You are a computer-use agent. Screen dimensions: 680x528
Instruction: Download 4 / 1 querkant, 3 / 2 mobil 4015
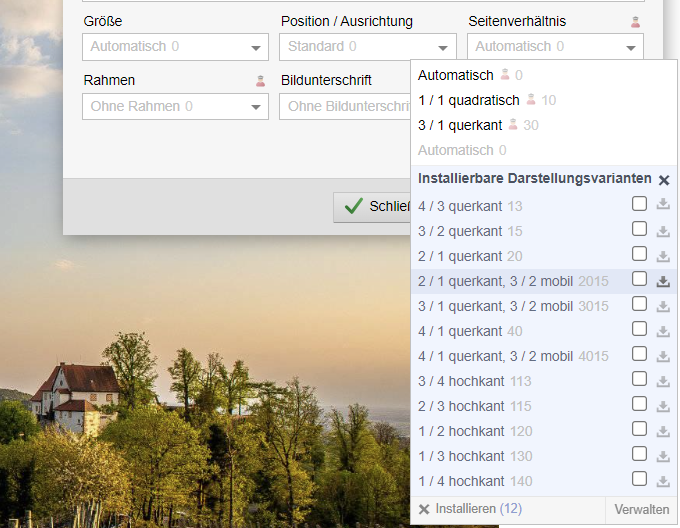point(663,356)
